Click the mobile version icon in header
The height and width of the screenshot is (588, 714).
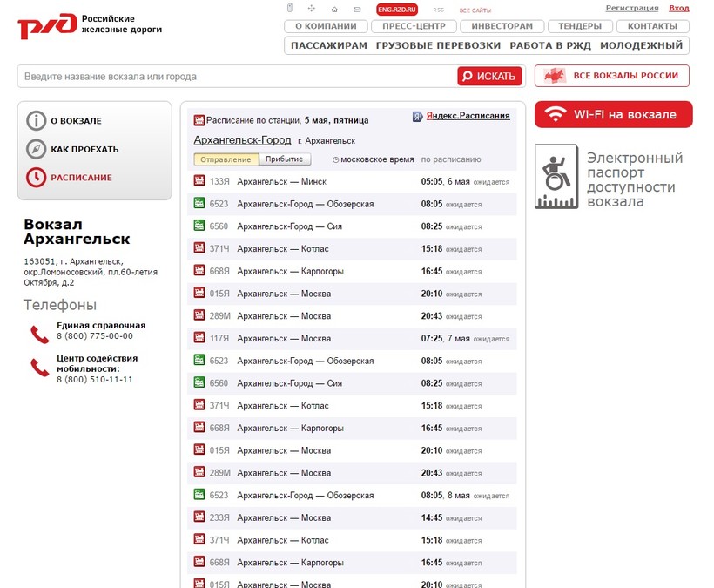290,9
